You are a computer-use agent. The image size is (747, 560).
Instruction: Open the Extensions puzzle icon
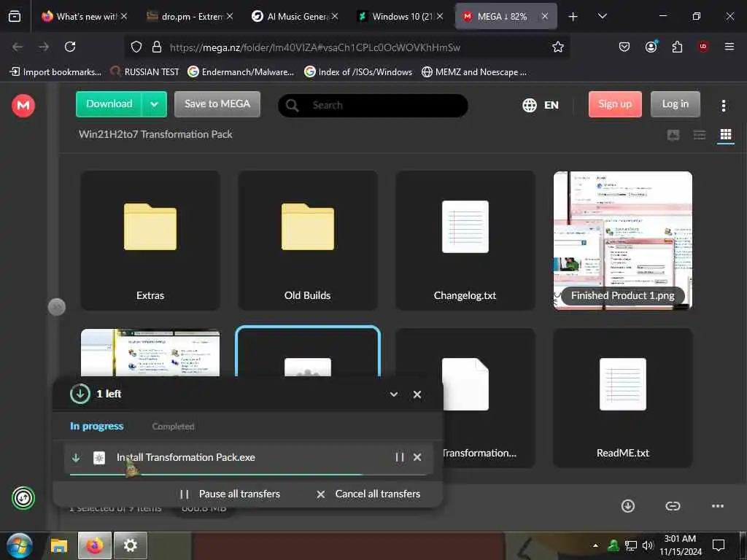[677, 47]
